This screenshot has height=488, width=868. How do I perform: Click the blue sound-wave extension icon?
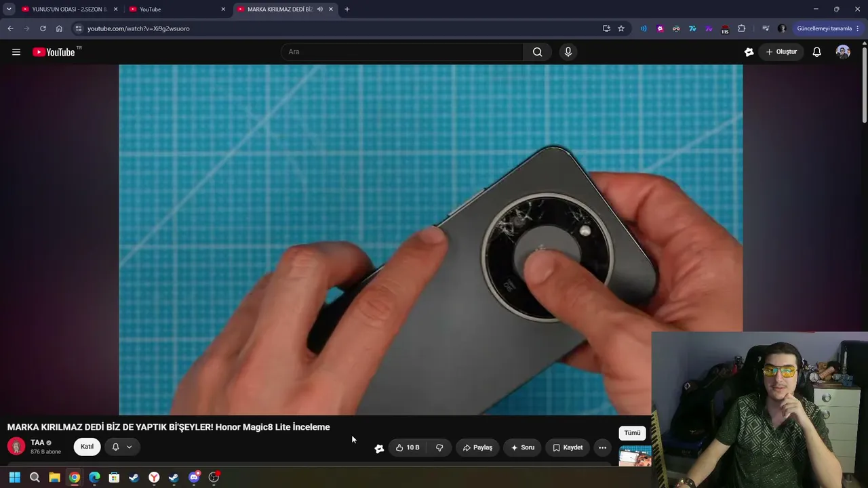click(x=644, y=28)
